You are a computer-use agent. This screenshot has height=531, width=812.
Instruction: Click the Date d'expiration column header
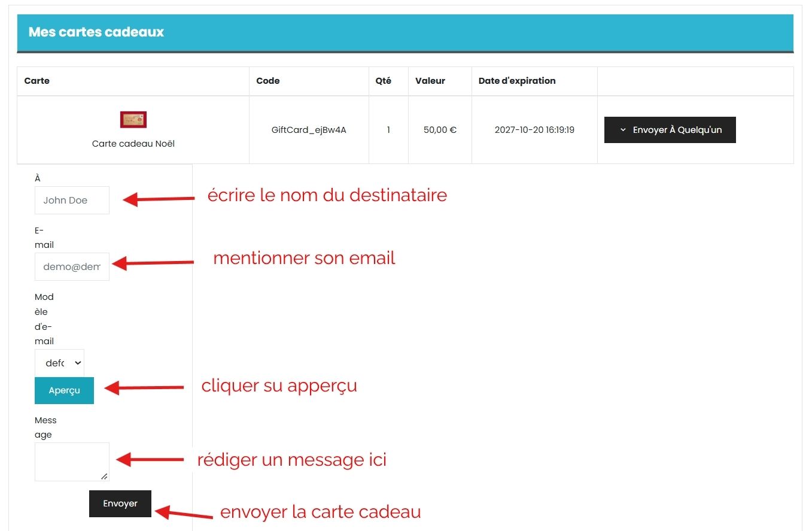click(517, 81)
